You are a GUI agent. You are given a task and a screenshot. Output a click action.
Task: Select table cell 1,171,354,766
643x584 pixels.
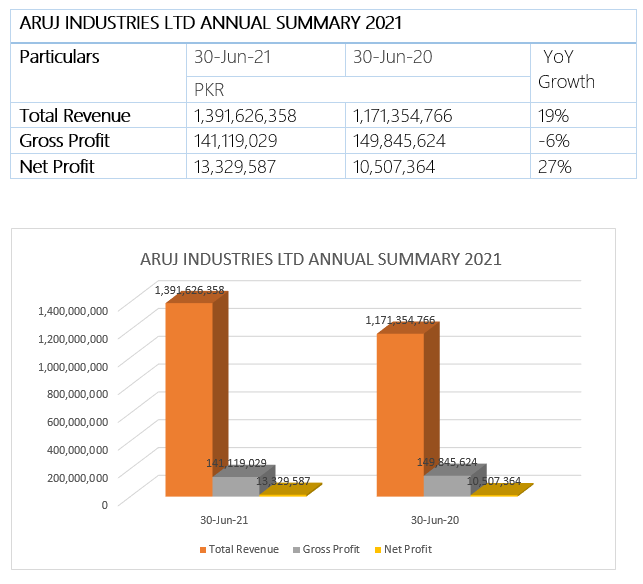click(438, 115)
